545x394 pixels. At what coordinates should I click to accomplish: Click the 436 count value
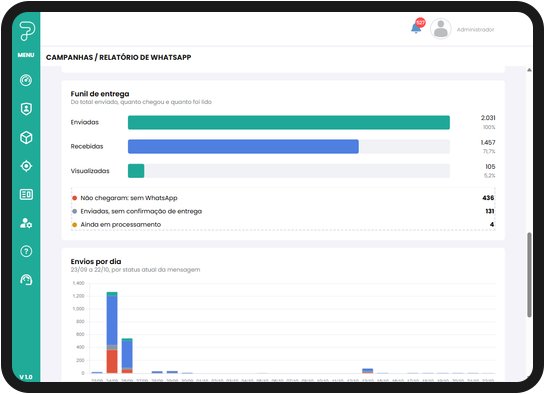tap(488, 198)
